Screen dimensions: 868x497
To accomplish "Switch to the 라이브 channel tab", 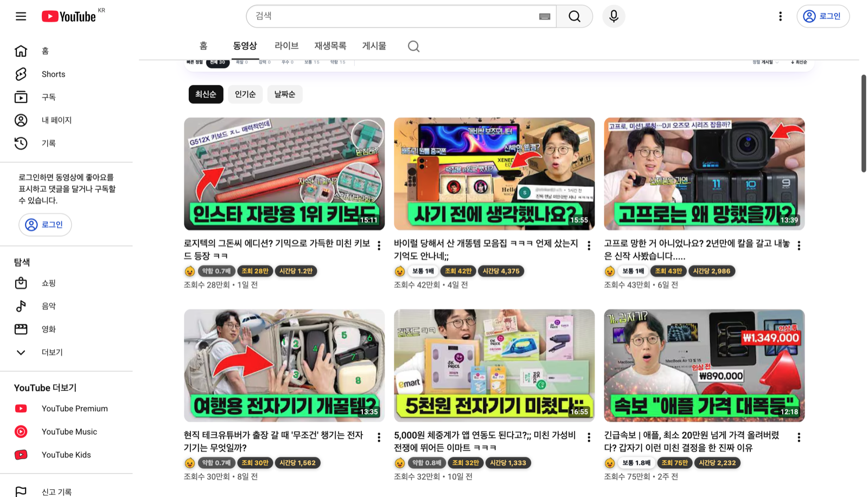I will [286, 46].
